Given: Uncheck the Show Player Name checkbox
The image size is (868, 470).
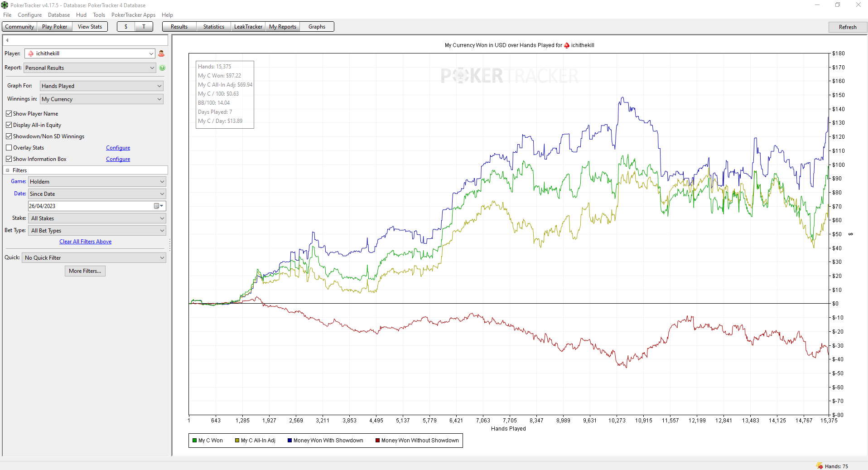Looking at the screenshot, I should tap(9, 113).
